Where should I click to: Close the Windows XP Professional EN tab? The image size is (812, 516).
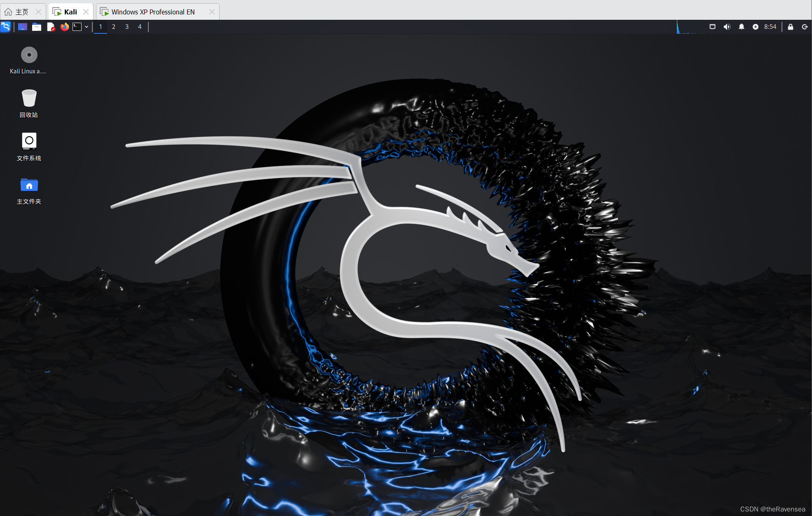pyautogui.click(x=212, y=12)
